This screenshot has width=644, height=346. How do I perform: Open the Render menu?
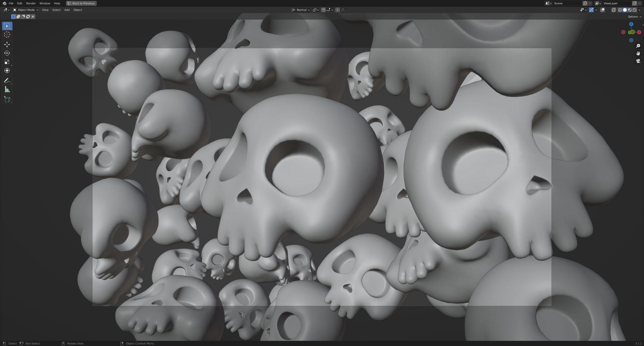[31, 3]
